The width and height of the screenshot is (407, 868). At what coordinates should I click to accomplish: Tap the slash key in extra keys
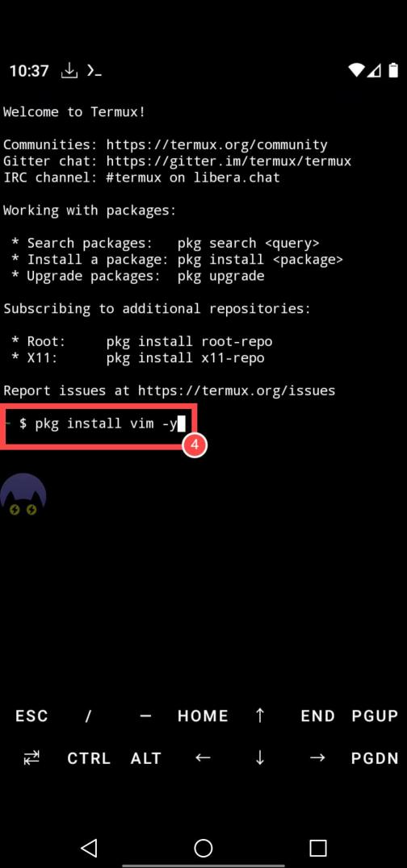point(88,716)
